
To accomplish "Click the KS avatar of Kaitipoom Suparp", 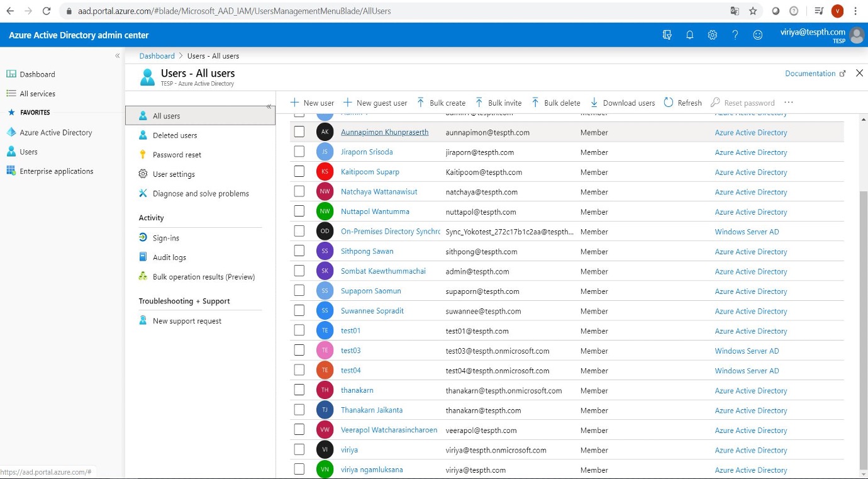I will pos(325,172).
